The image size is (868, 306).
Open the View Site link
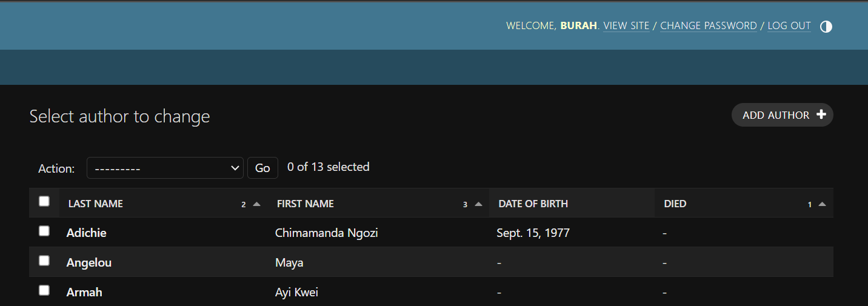(626, 26)
